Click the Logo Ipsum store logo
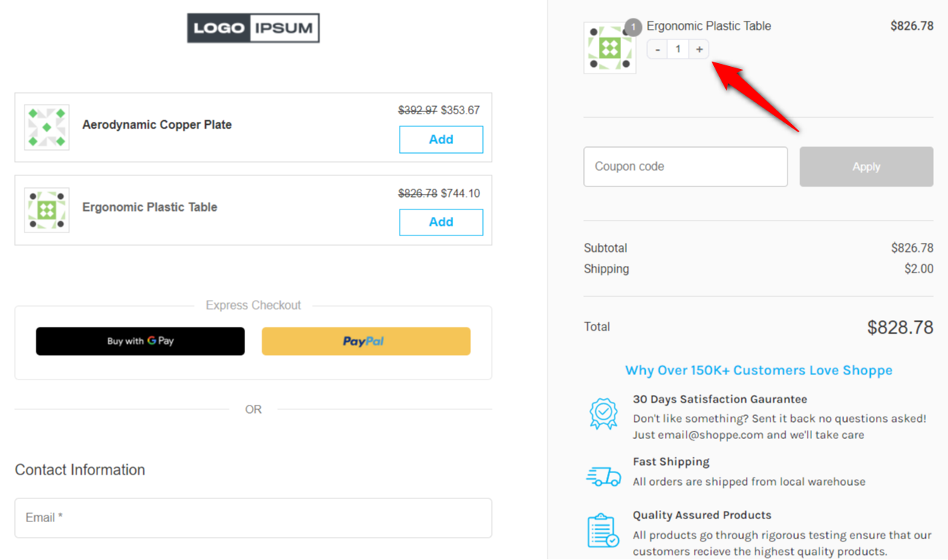Viewport: 948px width, 560px height. (253, 28)
